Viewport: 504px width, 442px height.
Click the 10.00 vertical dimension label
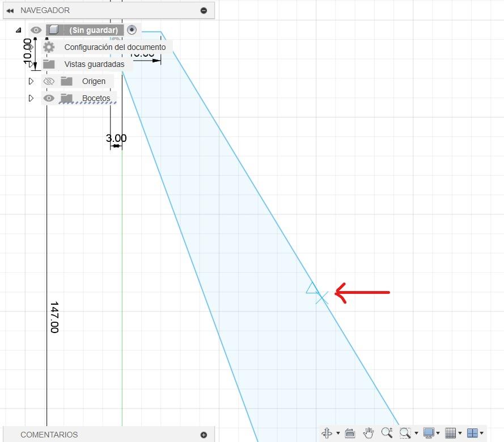tap(27, 51)
